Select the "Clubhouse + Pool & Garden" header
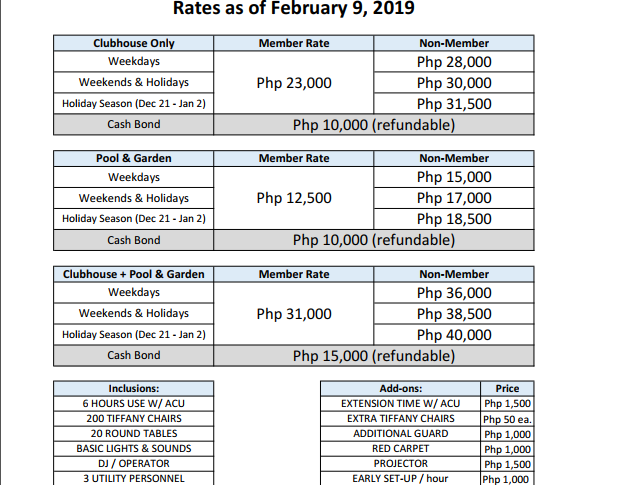The image size is (634, 485). tap(134, 274)
